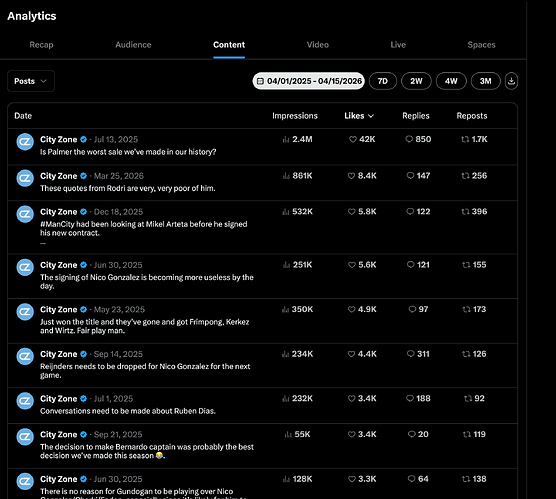Open post 'Reijnders needs to be dropped'
556x499 pixels.
[x=145, y=371]
